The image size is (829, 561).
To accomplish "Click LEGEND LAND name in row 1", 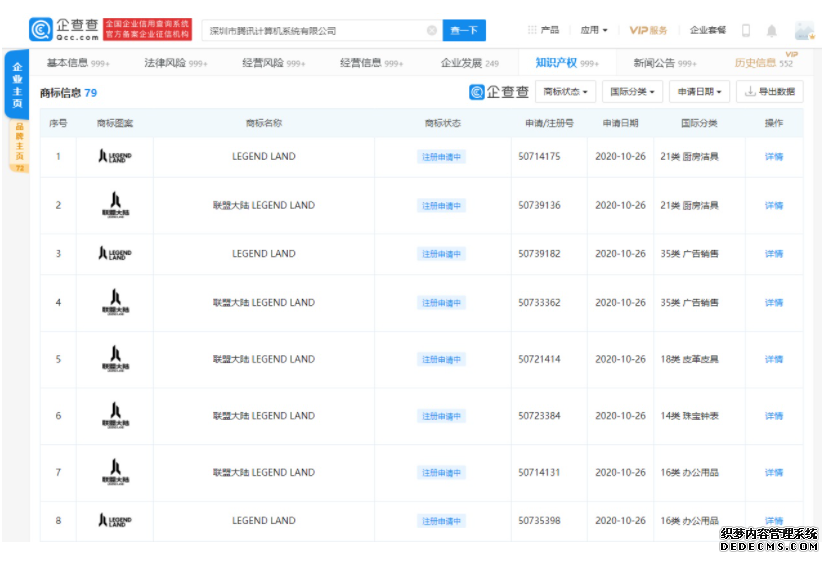I will point(263,157).
